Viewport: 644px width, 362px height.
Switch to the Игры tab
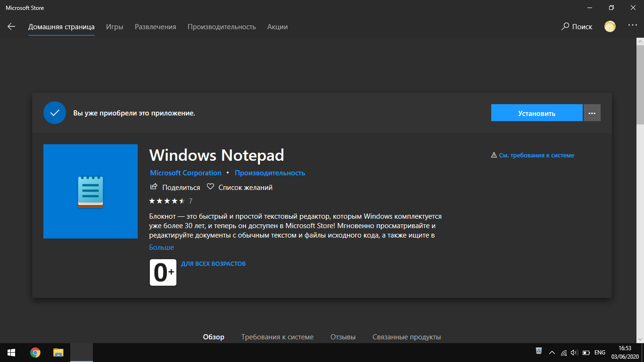115,27
